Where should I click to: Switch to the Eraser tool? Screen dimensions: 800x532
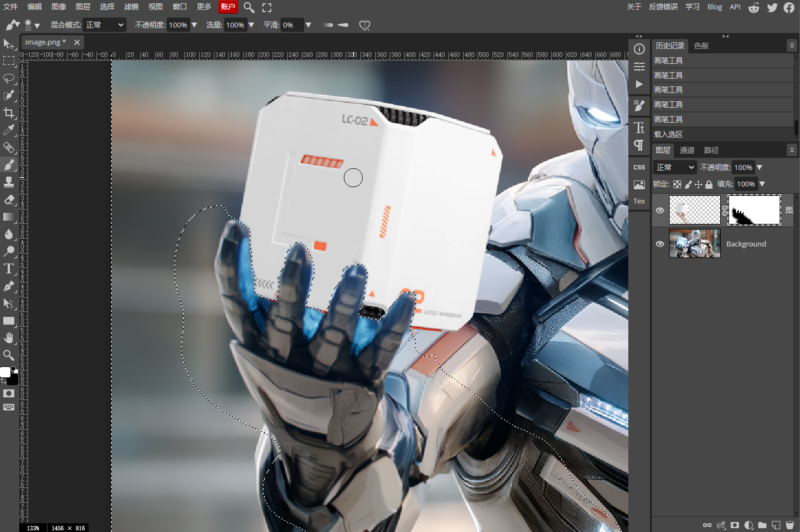coord(9,200)
